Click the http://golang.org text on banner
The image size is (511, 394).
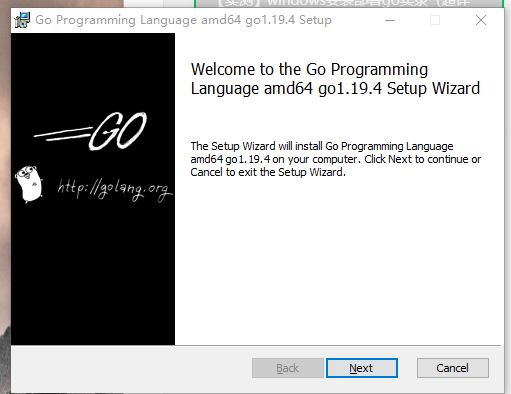coord(115,190)
